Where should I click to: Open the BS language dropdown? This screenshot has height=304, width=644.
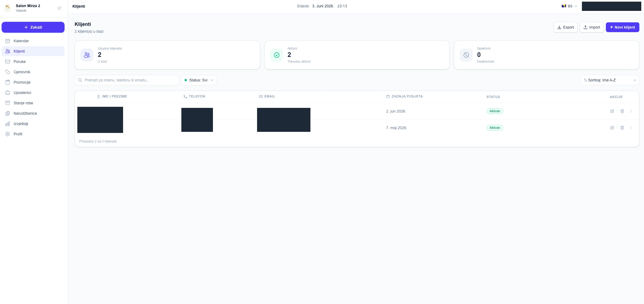(x=570, y=6)
